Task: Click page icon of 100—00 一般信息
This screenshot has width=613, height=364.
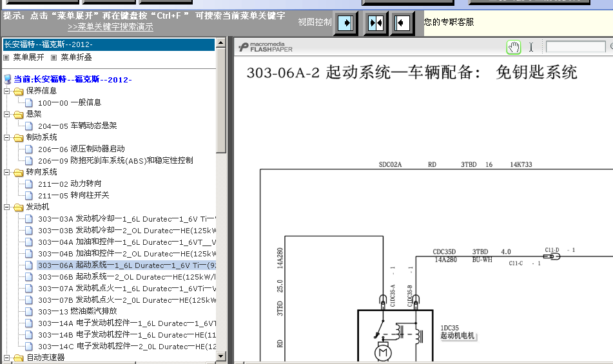Action: tap(29, 102)
